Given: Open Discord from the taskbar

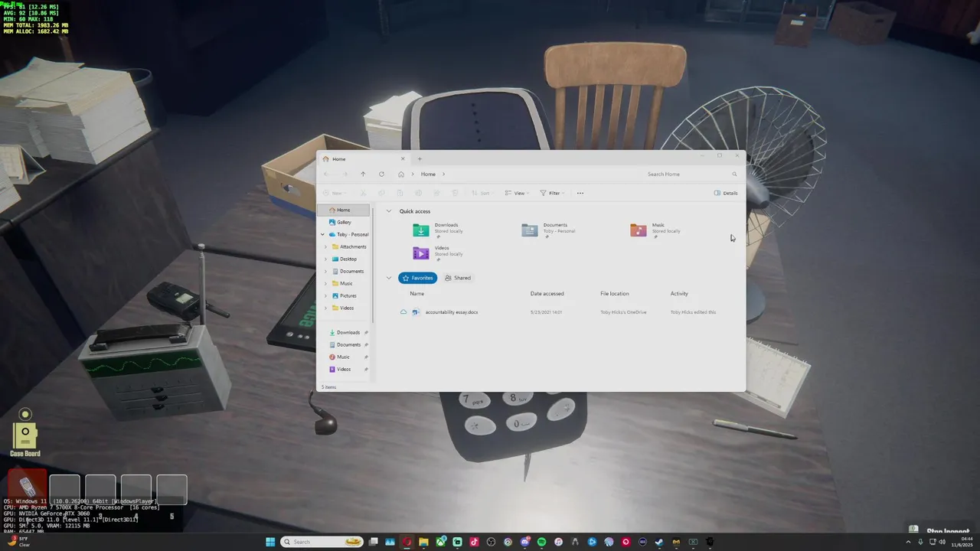Looking at the screenshot, I should [x=524, y=542].
